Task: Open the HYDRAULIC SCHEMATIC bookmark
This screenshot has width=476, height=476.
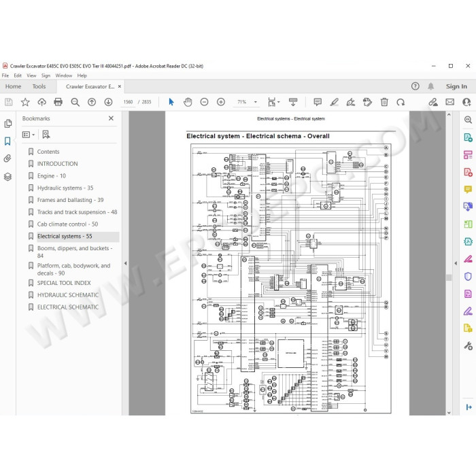Action: point(68,295)
